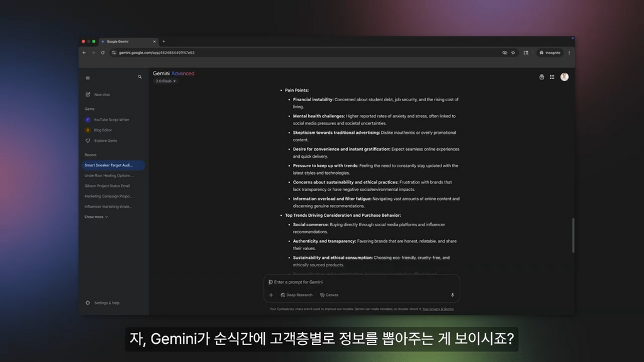Click the YouTube Script Writer gem avatar

click(87, 120)
